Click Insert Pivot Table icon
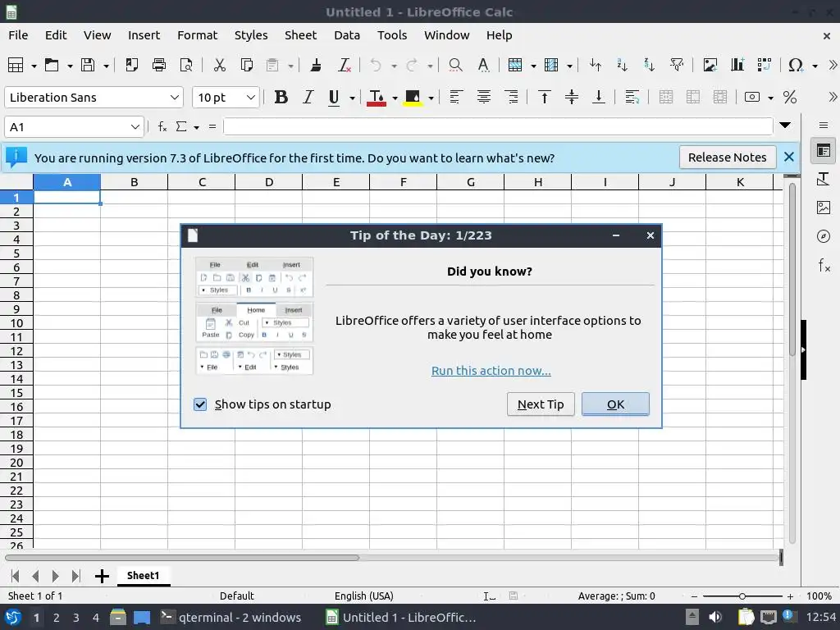The width and height of the screenshot is (840, 630). (765, 65)
